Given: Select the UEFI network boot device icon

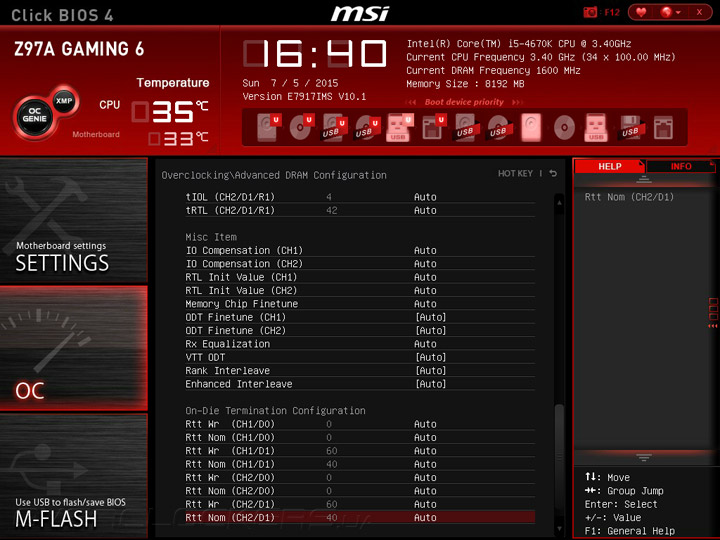Looking at the screenshot, I should [x=433, y=127].
